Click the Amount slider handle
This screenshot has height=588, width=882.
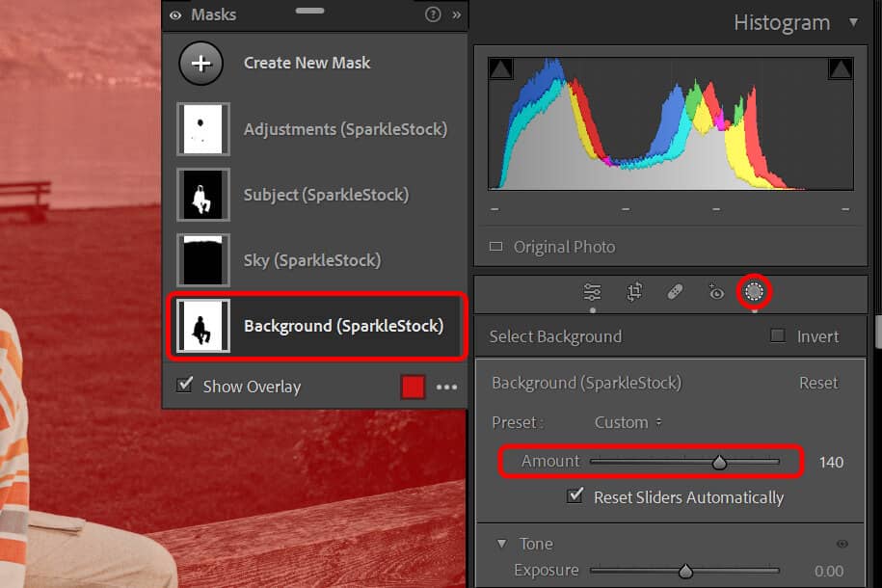pos(719,463)
